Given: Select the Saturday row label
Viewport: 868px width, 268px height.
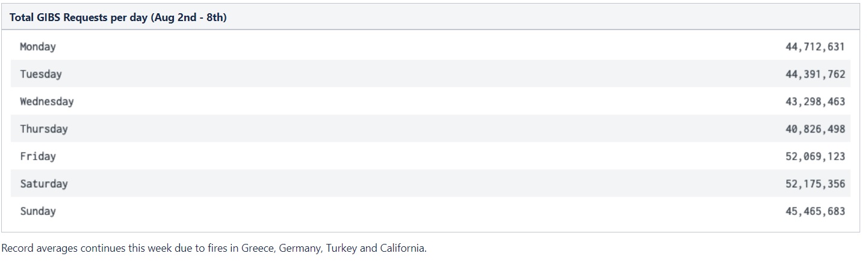Looking at the screenshot, I should [44, 184].
